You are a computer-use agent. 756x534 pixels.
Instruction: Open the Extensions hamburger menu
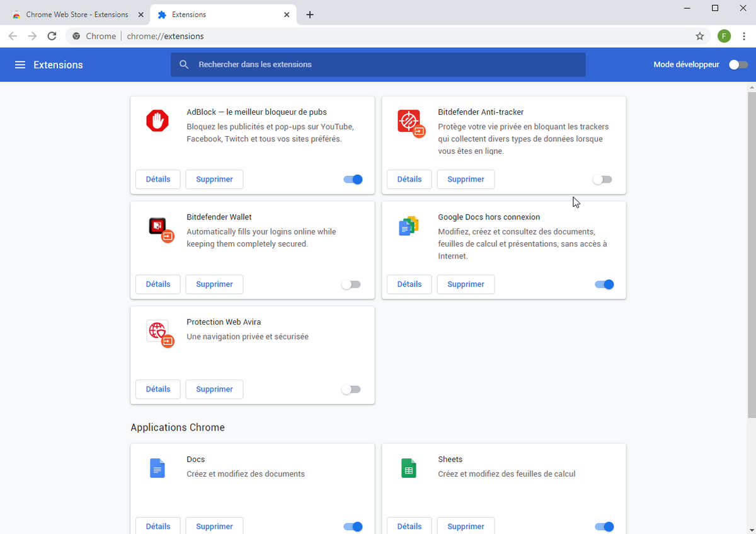tap(20, 65)
